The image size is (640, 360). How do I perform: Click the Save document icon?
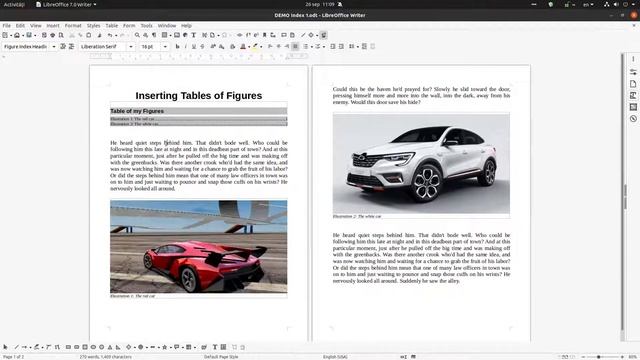(x=29, y=36)
